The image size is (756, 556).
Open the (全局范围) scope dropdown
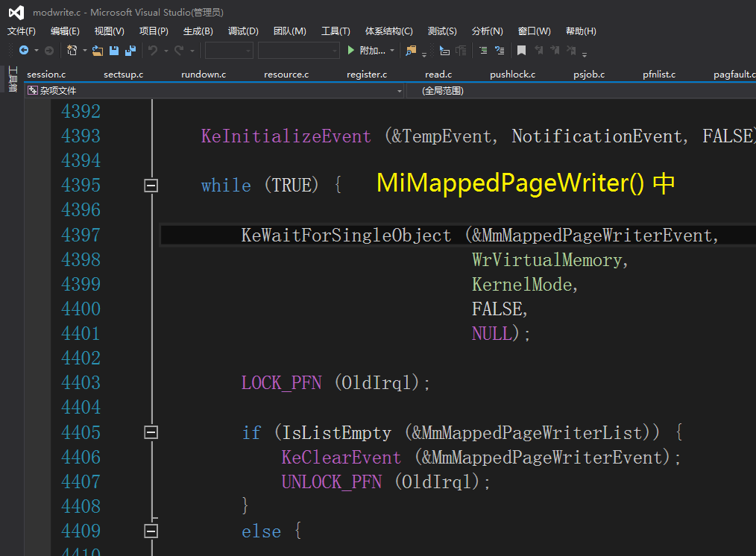point(582,91)
